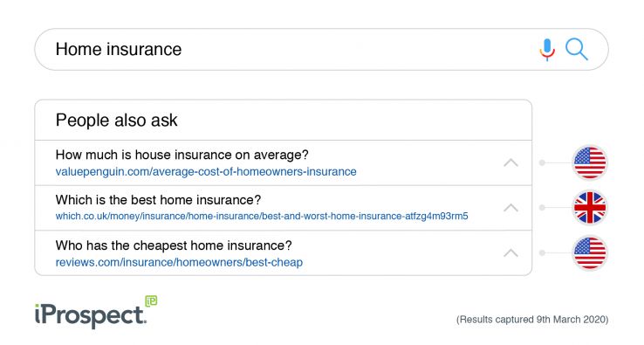
Task: Select the 'Which is the best home insurance?' question
Action: tap(158, 200)
